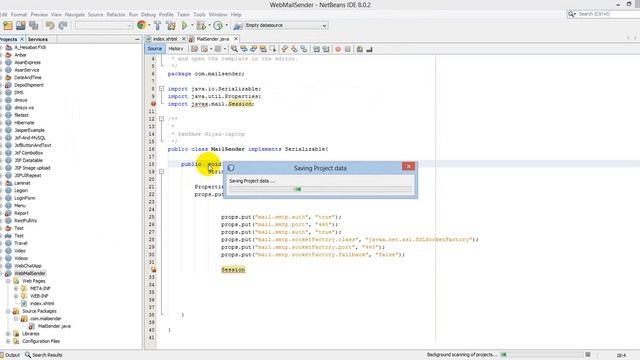The image size is (640, 360).
Task: Toggle bookmark on current line
Action: point(304,49)
